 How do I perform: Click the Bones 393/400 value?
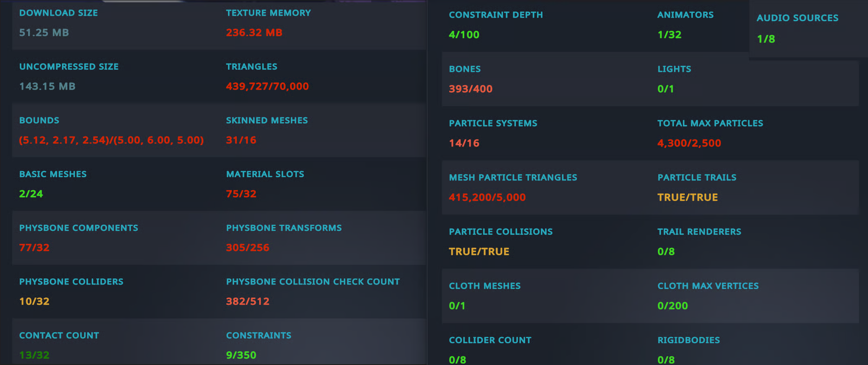pos(470,89)
